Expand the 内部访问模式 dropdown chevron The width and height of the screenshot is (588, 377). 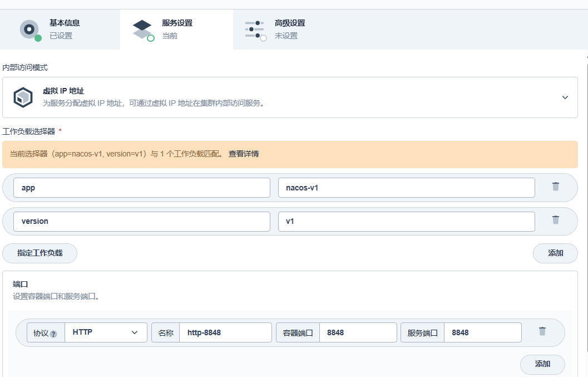click(x=565, y=97)
